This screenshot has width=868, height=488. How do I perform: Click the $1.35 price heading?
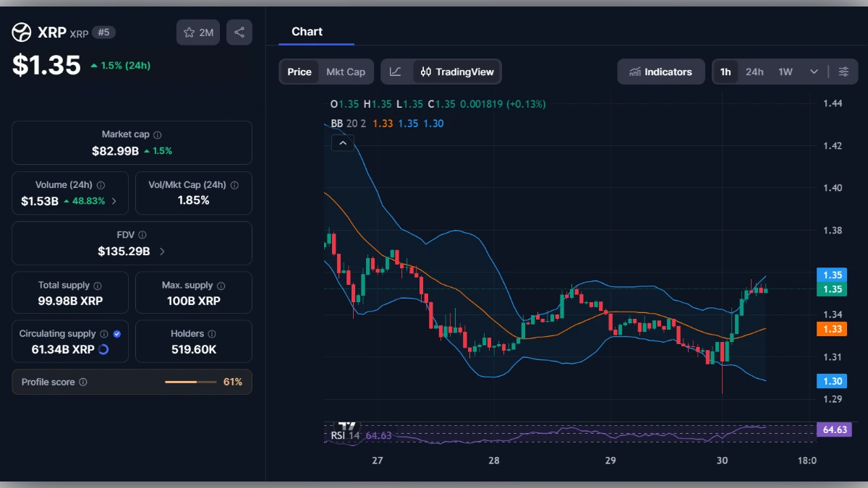[x=46, y=65]
